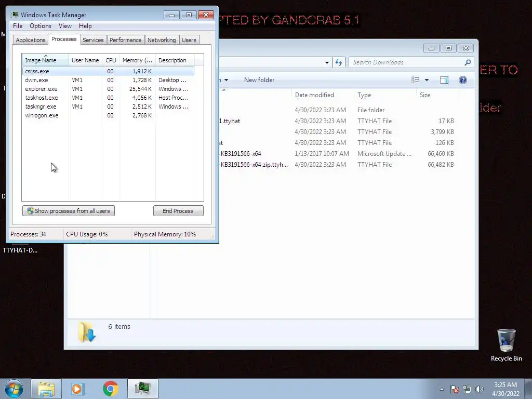
Task: Click the End Process button
Action: [178, 211]
